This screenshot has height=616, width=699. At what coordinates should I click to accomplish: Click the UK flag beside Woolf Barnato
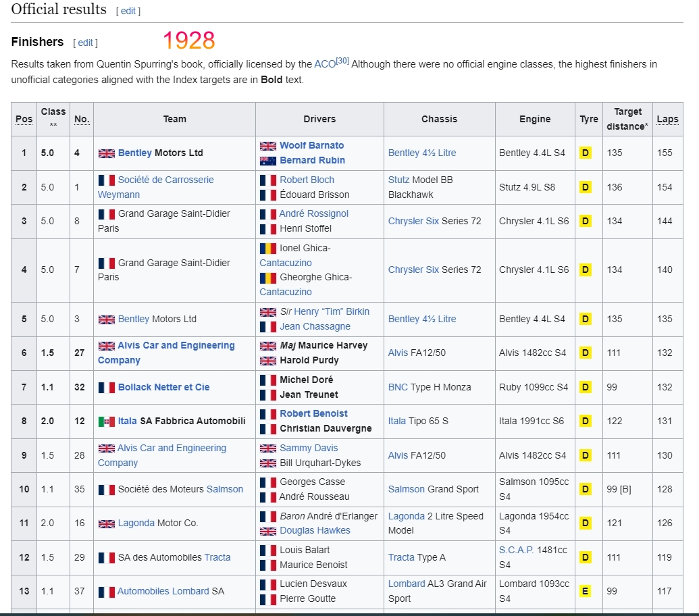[x=268, y=146]
